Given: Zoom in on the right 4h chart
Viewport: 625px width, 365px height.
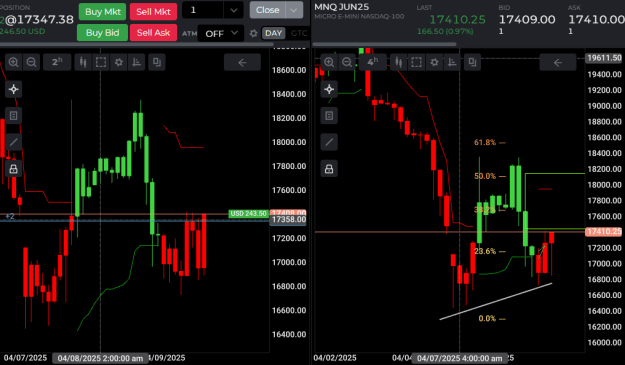Looking at the screenshot, I should (x=329, y=62).
